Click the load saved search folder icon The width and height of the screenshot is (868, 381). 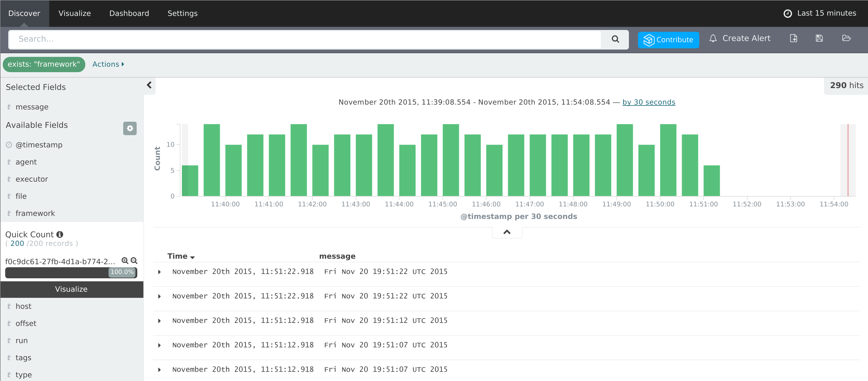click(x=846, y=39)
